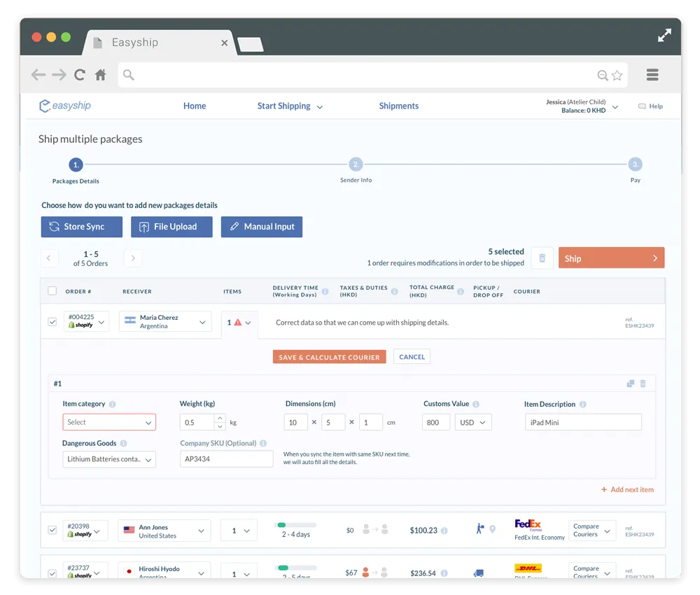
Task: Go to the Home menu item
Action: click(x=195, y=106)
